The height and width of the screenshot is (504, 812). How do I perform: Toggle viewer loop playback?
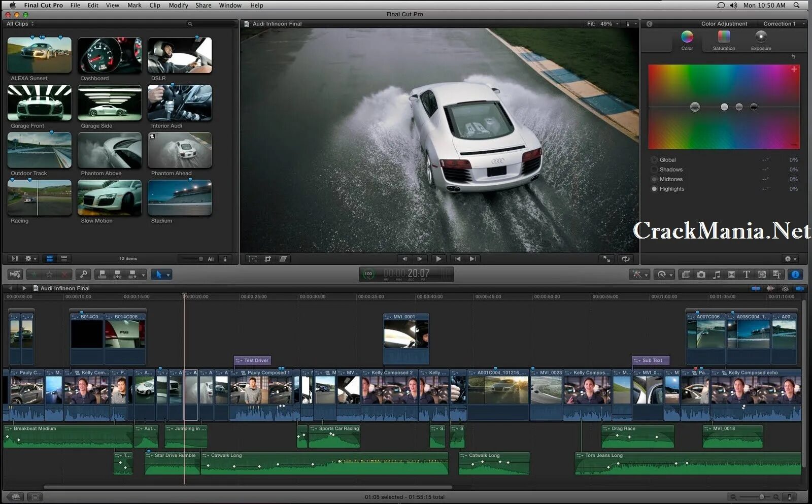point(626,259)
